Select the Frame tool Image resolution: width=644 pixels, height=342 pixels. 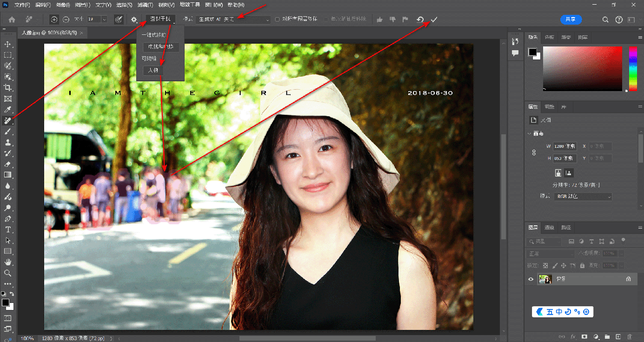(8, 99)
